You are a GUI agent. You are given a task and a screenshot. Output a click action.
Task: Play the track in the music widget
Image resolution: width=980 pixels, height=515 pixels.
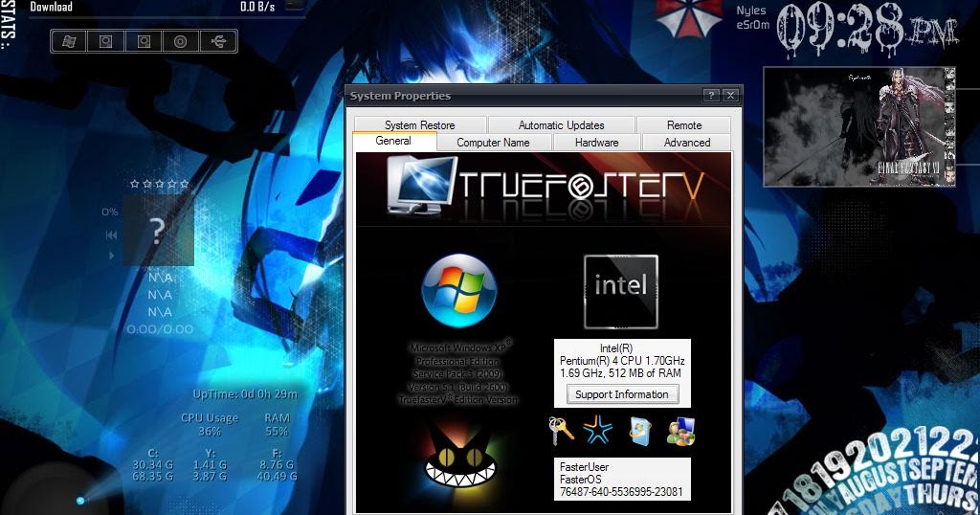point(112,255)
